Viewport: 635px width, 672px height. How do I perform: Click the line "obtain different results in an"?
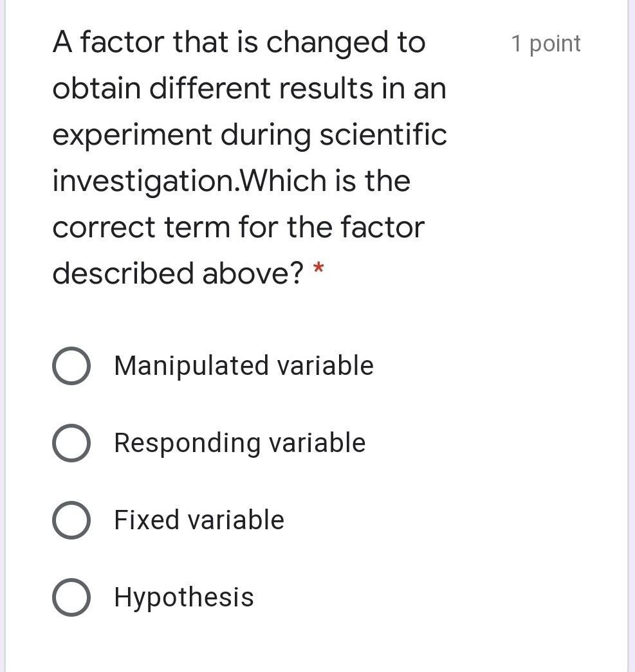tap(249, 89)
